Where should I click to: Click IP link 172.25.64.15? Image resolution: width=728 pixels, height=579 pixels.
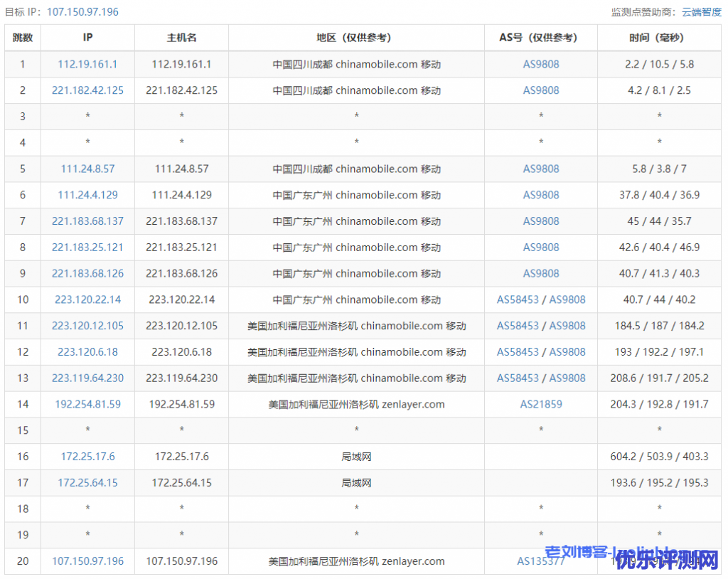click(87, 483)
